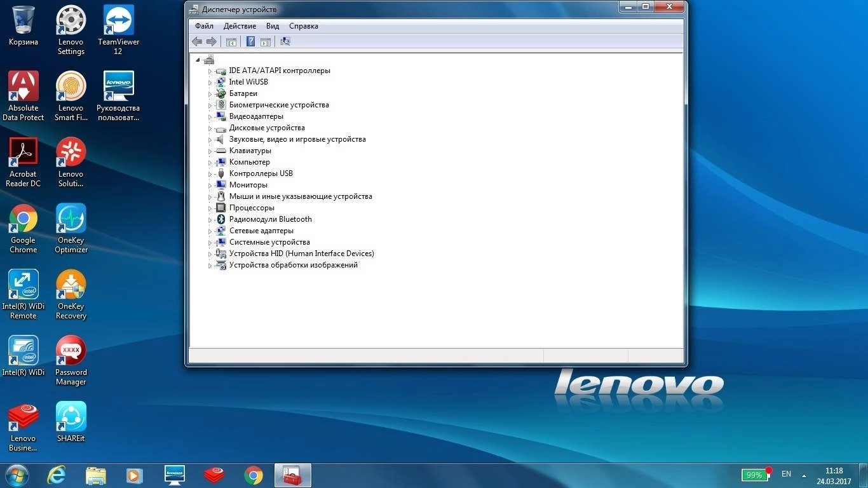Open OneKey Recovery shortcut

pyautogui.click(x=71, y=294)
